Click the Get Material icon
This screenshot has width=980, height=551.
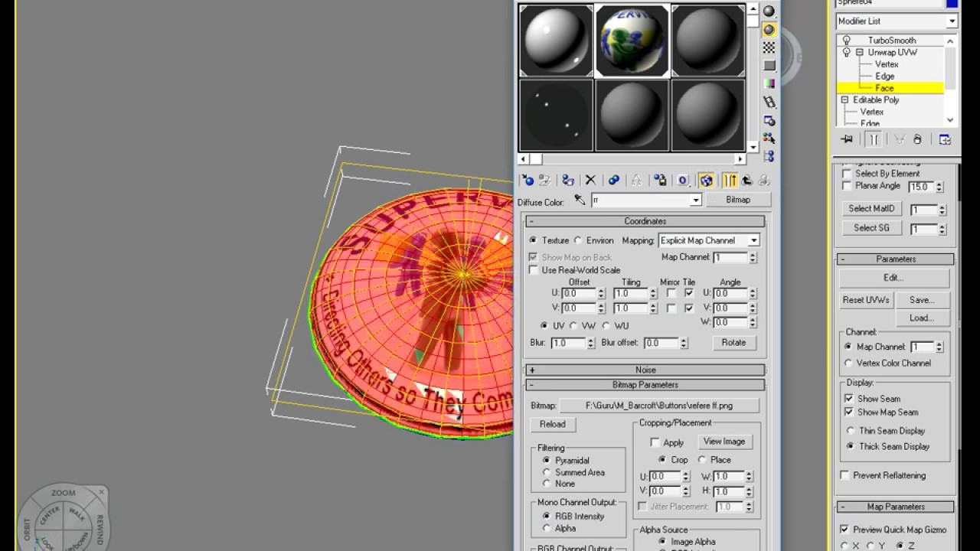(528, 181)
